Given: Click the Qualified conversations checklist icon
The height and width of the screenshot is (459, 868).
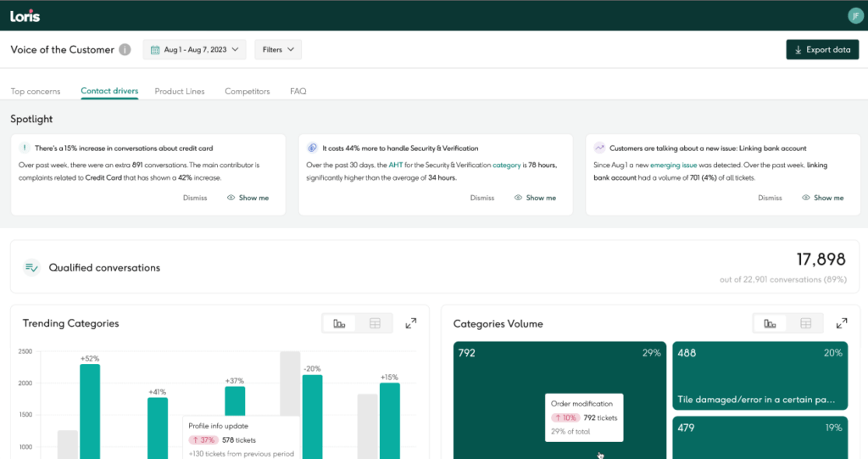Looking at the screenshot, I should (x=31, y=267).
